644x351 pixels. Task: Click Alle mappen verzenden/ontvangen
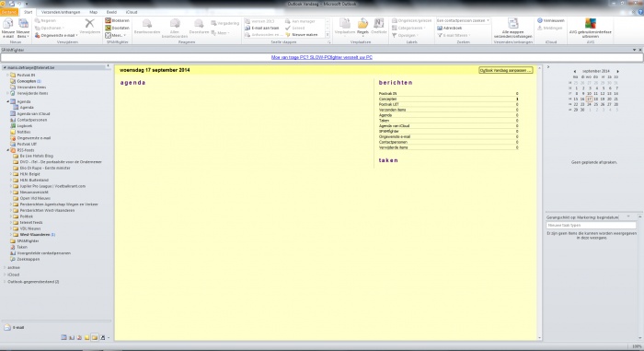pyautogui.click(x=513, y=29)
